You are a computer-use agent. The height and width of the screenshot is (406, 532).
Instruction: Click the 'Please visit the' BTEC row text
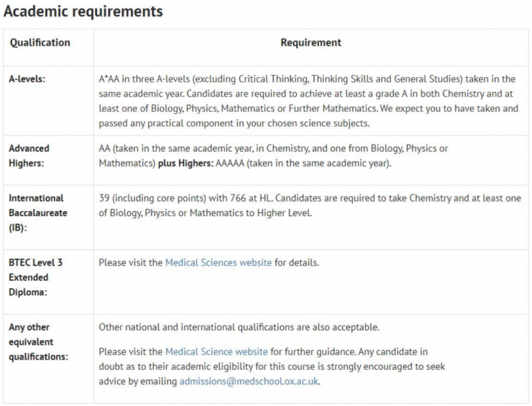coord(130,262)
